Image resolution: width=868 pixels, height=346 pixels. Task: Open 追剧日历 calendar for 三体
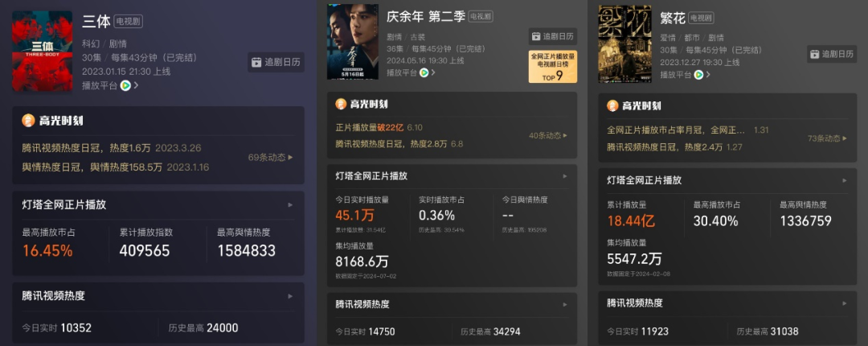point(276,62)
